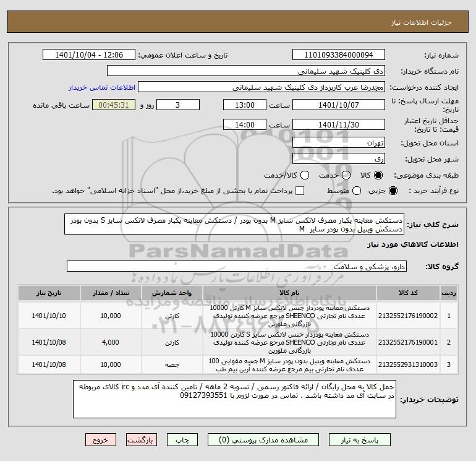Click the ردیف column header
This screenshot has height=461, width=476.
coord(448,293)
